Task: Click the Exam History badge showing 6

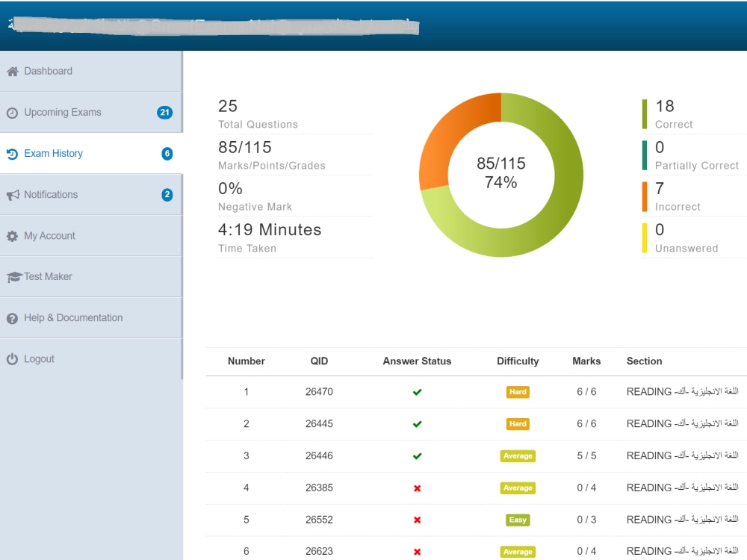Action: [167, 153]
